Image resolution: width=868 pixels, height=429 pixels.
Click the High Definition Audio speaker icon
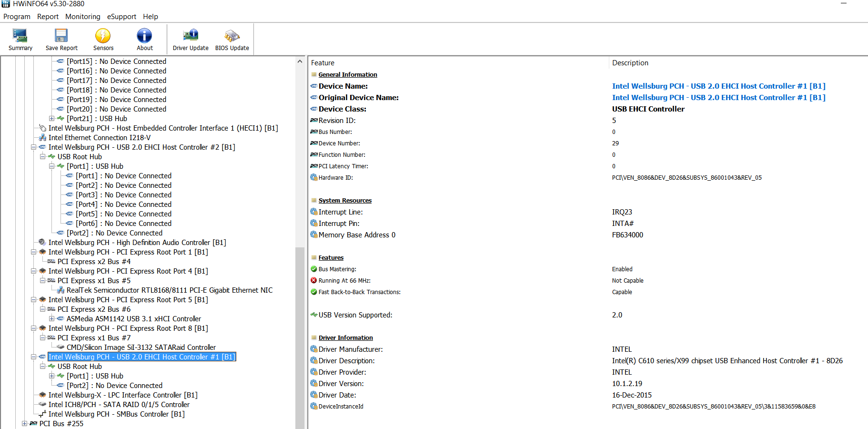42,243
